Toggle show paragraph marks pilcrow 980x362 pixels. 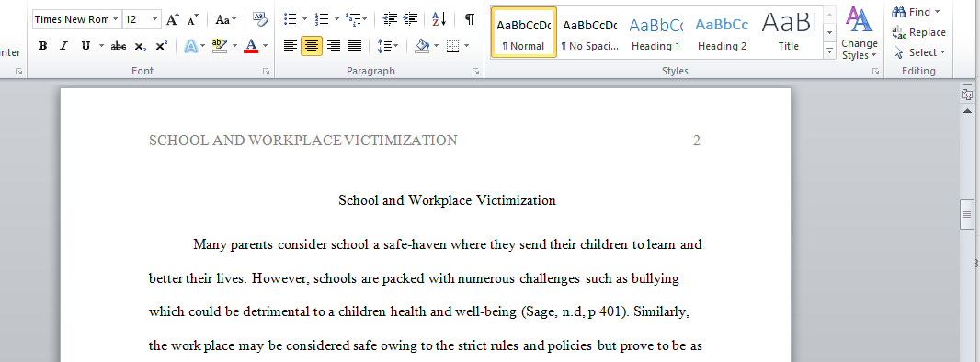point(470,19)
